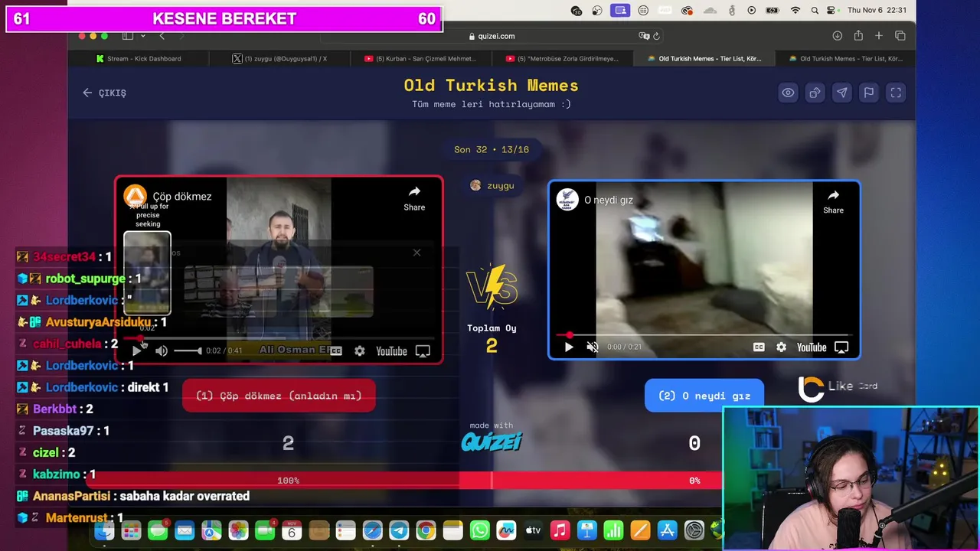
Task: Open Telegram from the Dock
Action: (x=399, y=530)
